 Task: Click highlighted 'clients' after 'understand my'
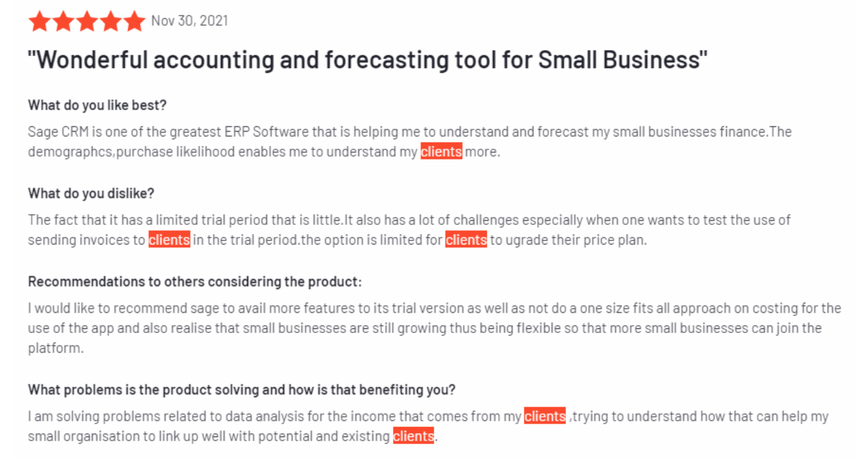441,151
